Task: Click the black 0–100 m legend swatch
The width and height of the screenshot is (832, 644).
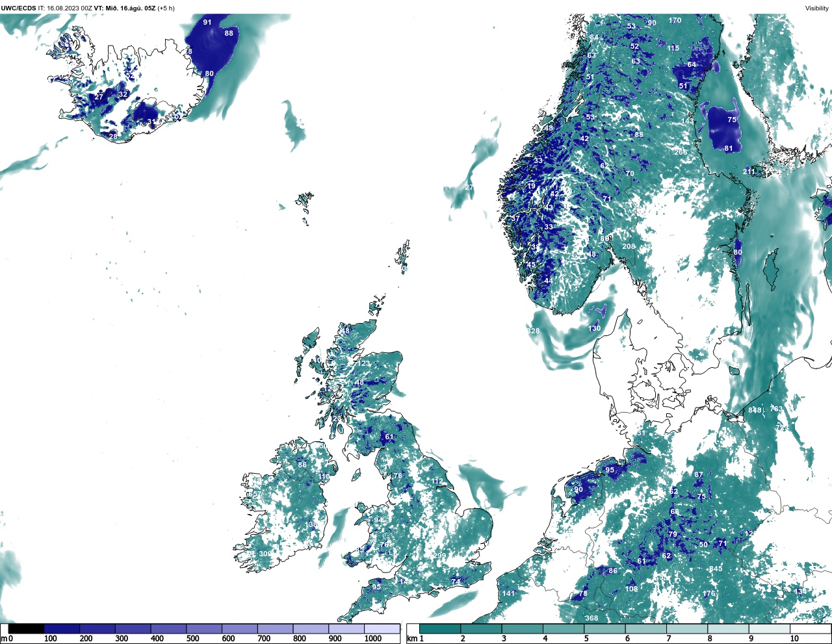Action: tap(27, 629)
